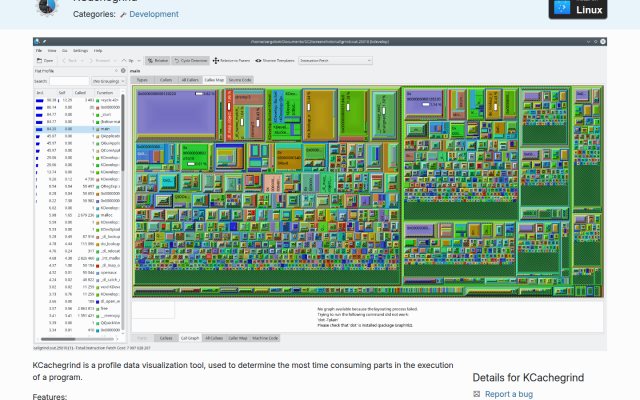Click the Linux badge icon

[562, 7]
